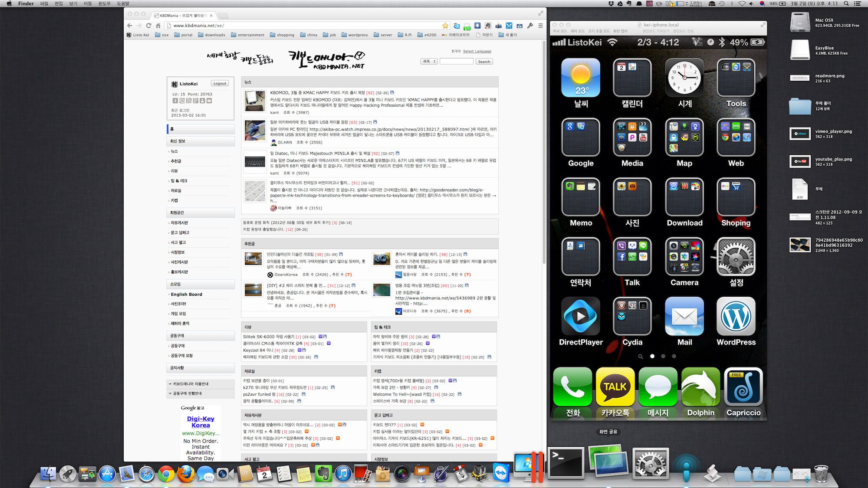Screen dimensions: 868x488
Task: Open 자유게시판 in the sidebar menu
Action: (179, 223)
